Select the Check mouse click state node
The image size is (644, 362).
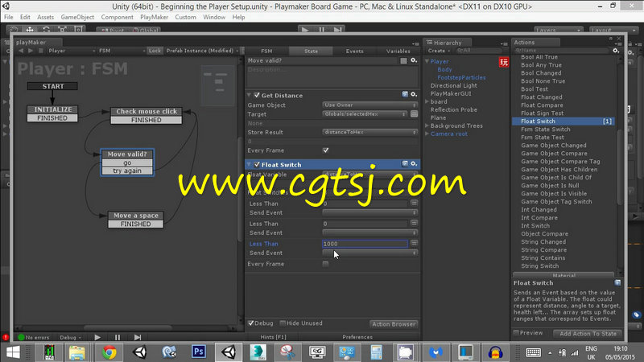(147, 115)
